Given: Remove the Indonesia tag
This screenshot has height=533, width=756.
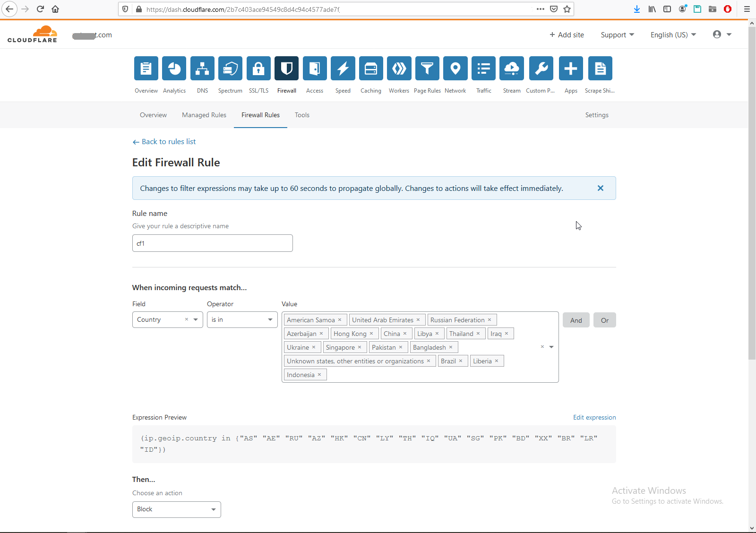Looking at the screenshot, I should (319, 375).
